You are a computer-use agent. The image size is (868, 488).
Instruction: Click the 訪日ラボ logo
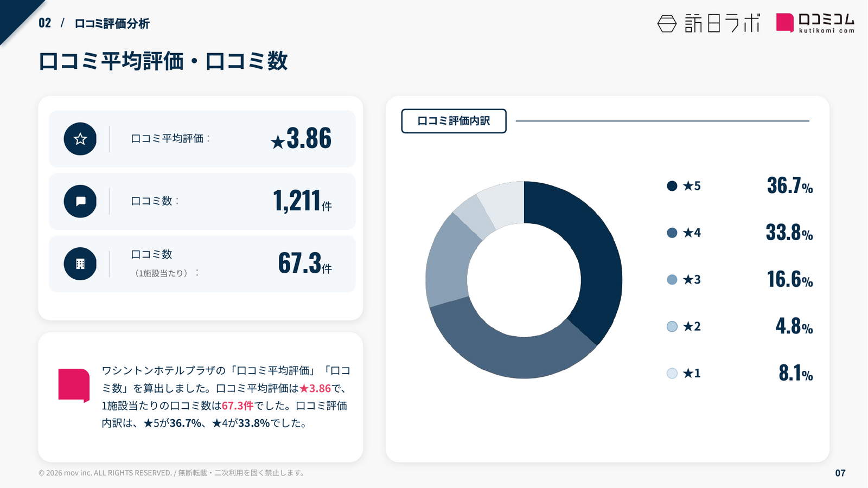(x=709, y=23)
